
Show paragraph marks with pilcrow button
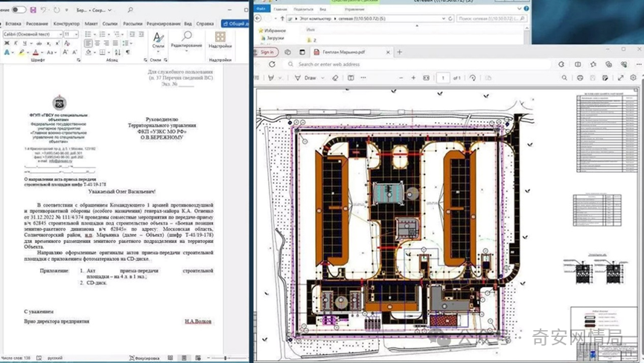point(128,52)
